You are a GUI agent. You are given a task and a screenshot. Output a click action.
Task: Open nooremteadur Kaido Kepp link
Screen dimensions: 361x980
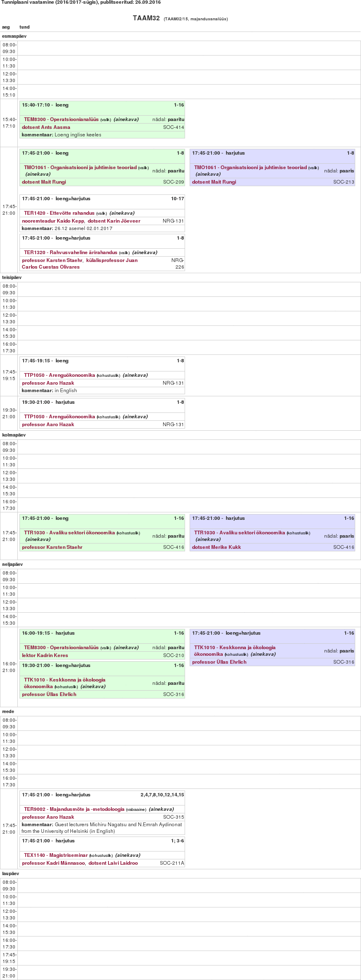[53, 221]
